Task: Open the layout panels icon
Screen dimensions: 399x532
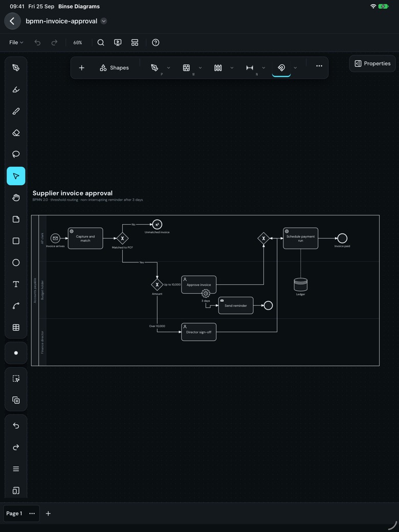Action: (135, 42)
